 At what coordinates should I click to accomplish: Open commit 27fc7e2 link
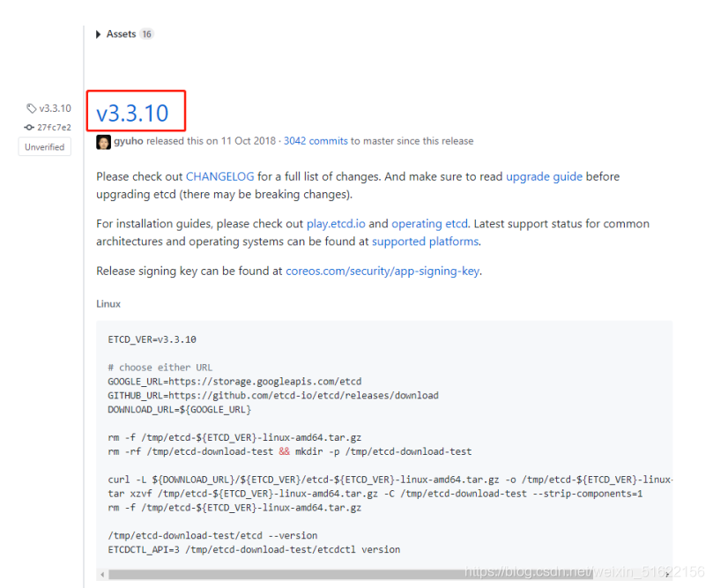click(x=54, y=127)
